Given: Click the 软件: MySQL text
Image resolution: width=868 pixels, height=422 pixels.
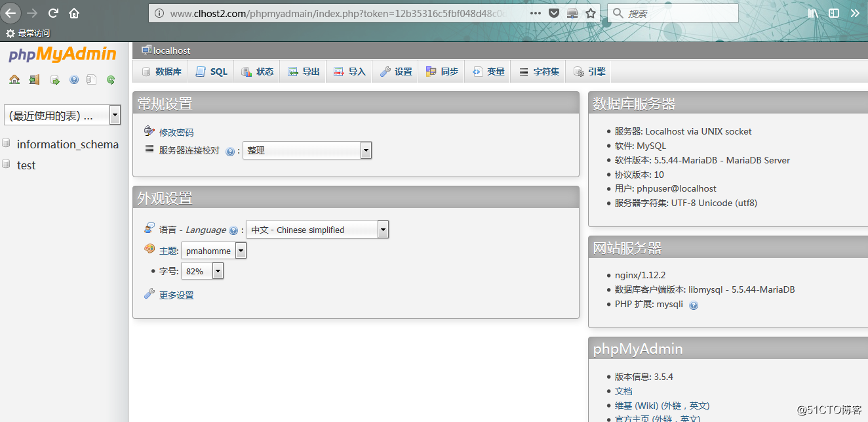Looking at the screenshot, I should [x=640, y=146].
